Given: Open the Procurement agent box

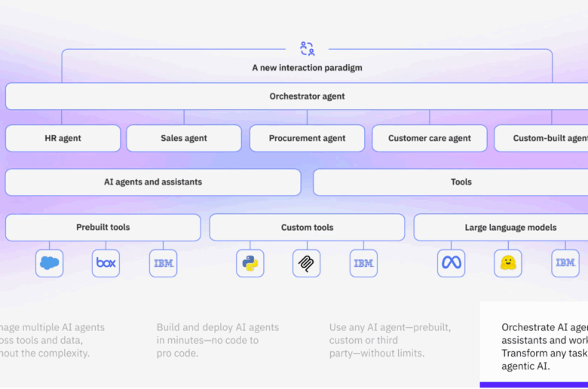Looking at the screenshot, I should (308, 139).
